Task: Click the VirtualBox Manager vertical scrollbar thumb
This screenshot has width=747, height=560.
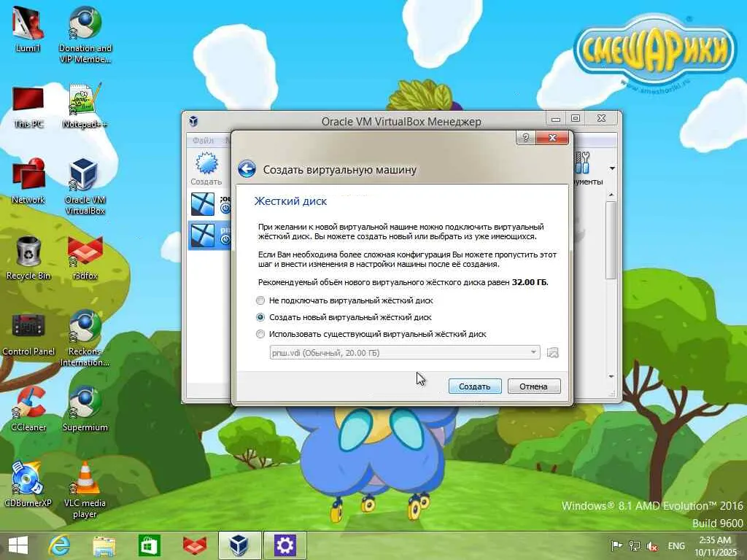Action: tap(611, 240)
